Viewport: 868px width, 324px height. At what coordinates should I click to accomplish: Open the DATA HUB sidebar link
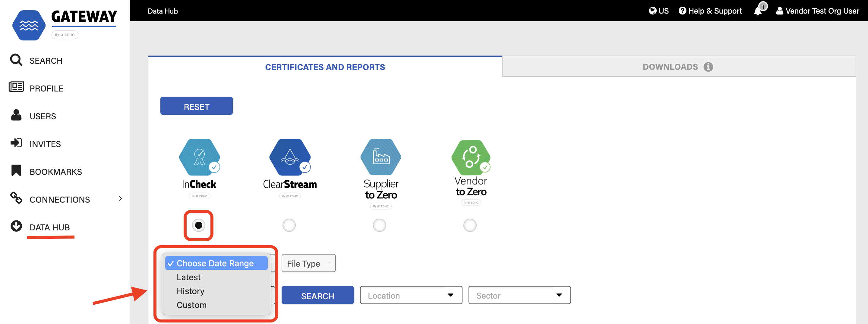click(49, 227)
